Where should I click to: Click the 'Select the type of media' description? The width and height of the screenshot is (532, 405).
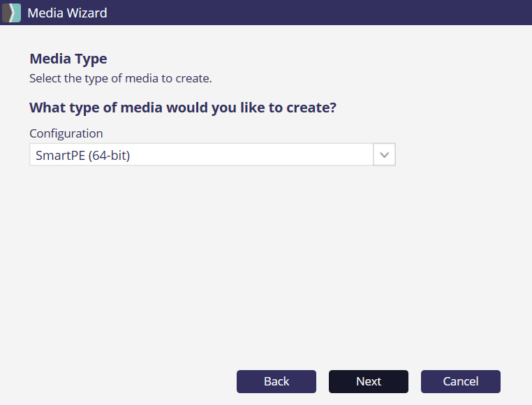coord(120,78)
